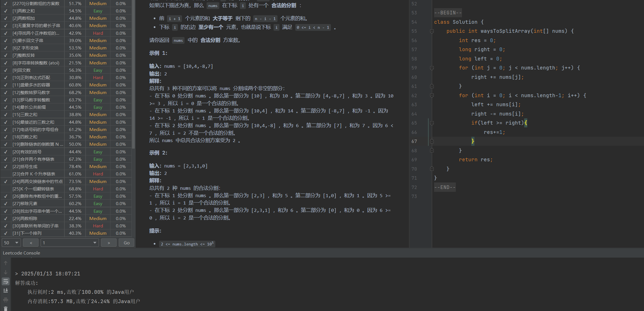The height and width of the screenshot is (311, 644).
Task: Collapse fold marker at line 59 for-loop
Action: click(432, 68)
